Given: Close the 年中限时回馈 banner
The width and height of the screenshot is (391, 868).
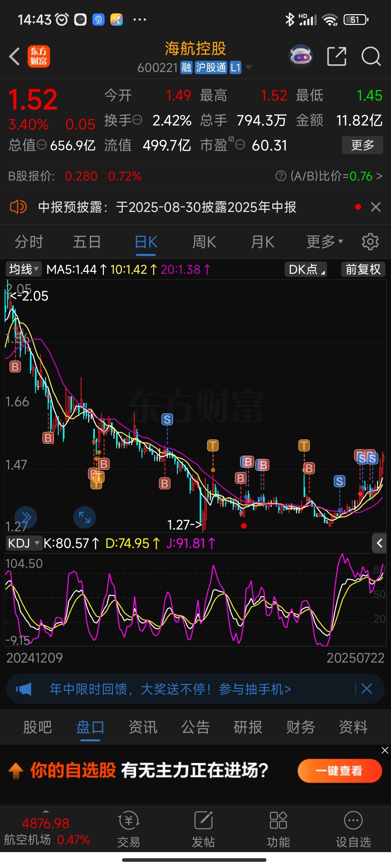Looking at the screenshot, I should coord(367,689).
